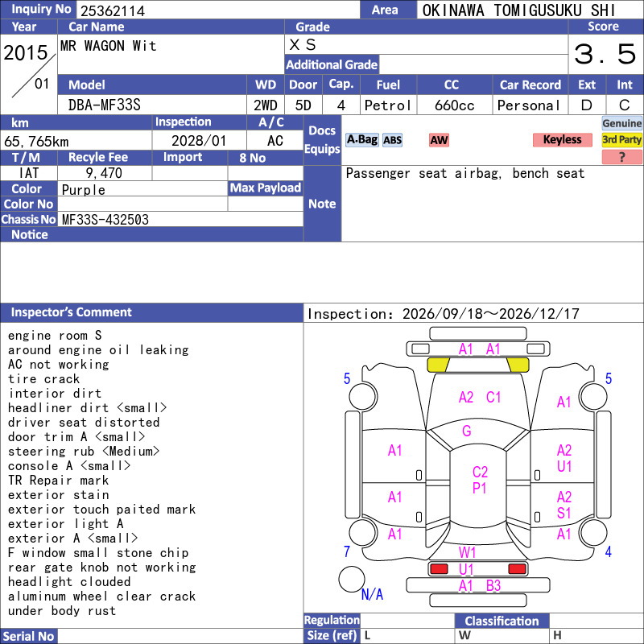Click the Additional Grade label
This screenshot has width=644, height=644.
pyautogui.click(x=332, y=64)
